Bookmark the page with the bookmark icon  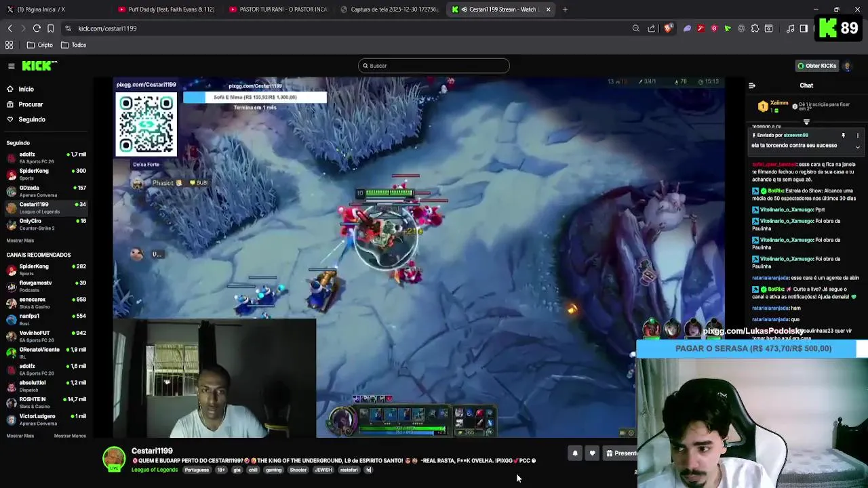(50, 28)
